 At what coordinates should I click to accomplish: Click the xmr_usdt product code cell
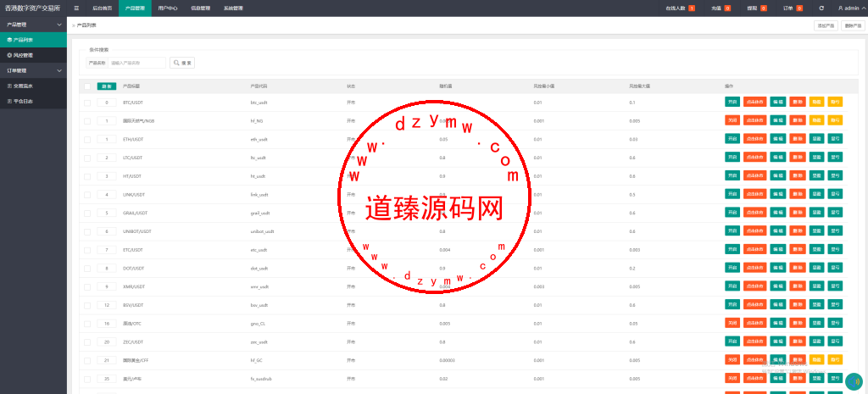(x=259, y=286)
